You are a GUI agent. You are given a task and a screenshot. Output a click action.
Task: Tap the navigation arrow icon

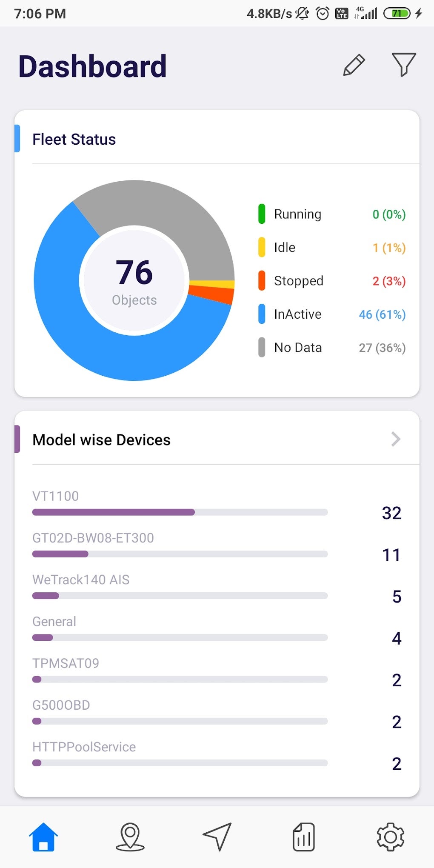[x=217, y=837]
